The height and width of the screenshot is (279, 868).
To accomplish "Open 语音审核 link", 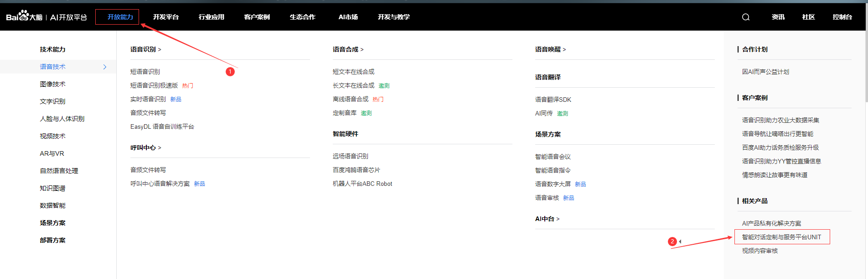I will (547, 198).
